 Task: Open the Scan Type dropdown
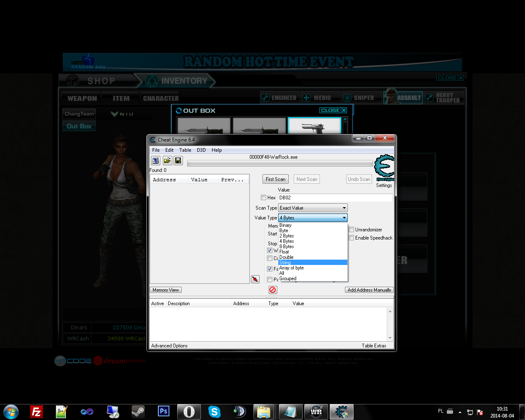[313, 208]
